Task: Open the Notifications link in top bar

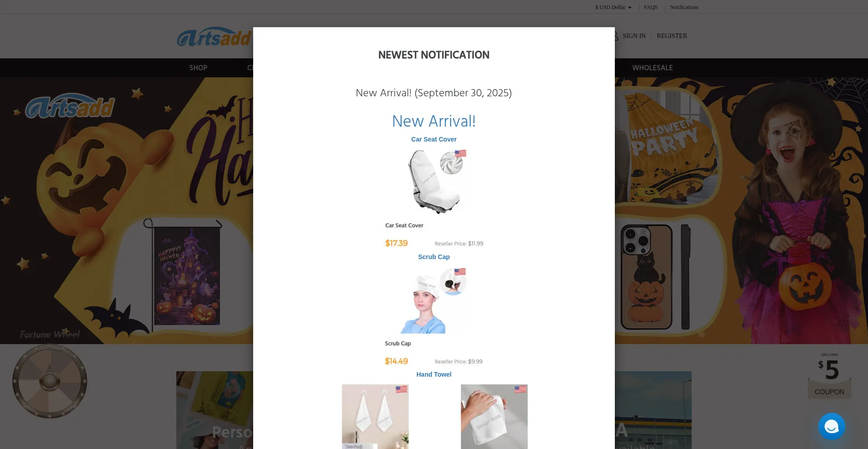Action: [684, 7]
